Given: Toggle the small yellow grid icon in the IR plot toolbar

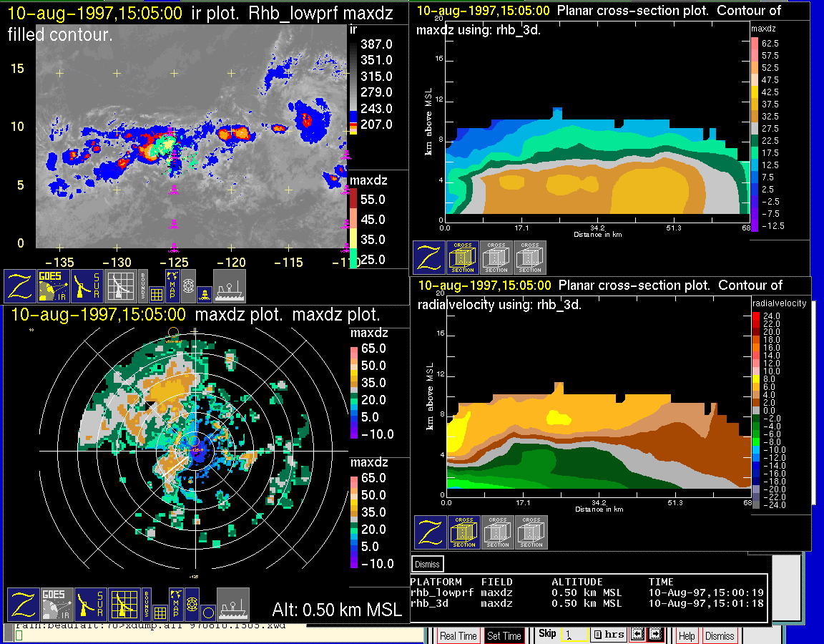Looking at the screenshot, I should point(156,294).
